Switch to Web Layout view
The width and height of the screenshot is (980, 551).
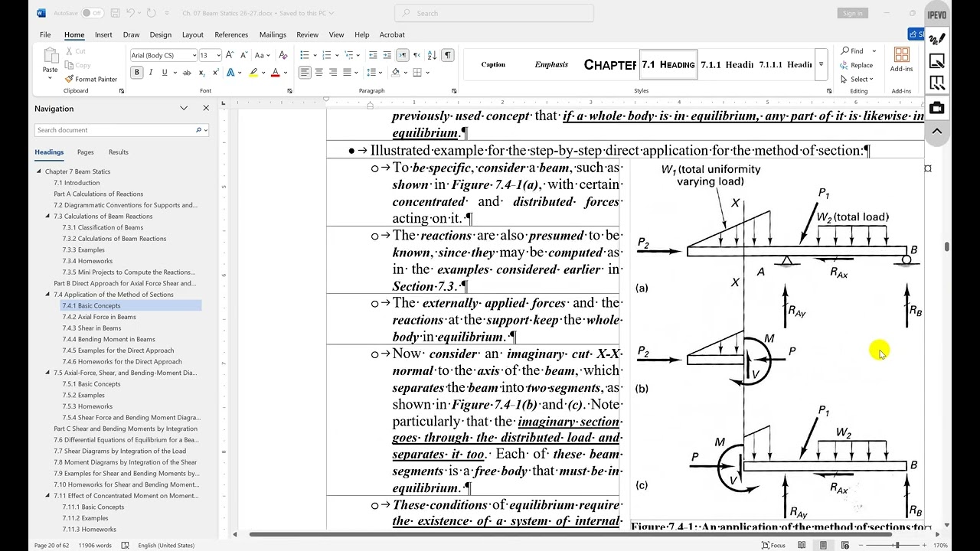(x=844, y=545)
